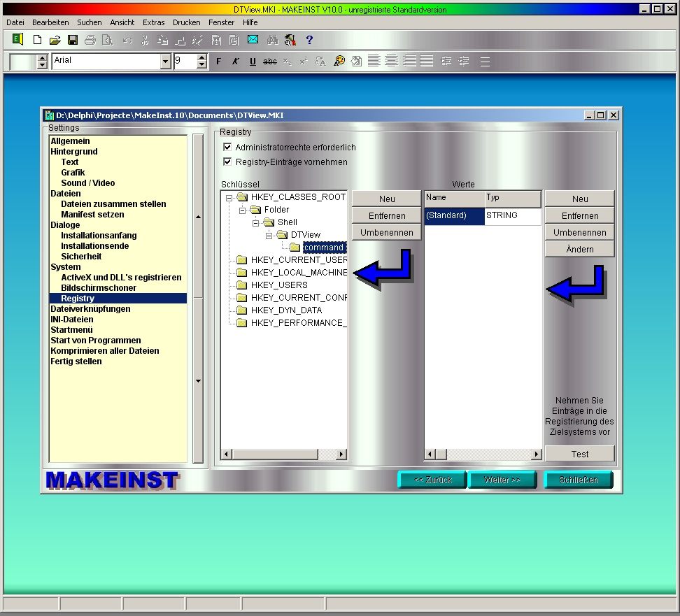Decrease the font size 9 spinner
680x616 pixels.
(201, 65)
